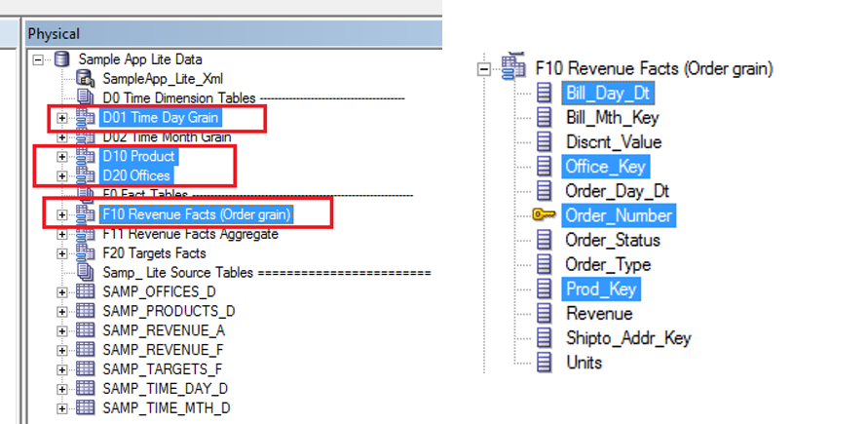Click the F20 Targets Facts icon
The width and height of the screenshot is (868, 424).
pos(86,253)
